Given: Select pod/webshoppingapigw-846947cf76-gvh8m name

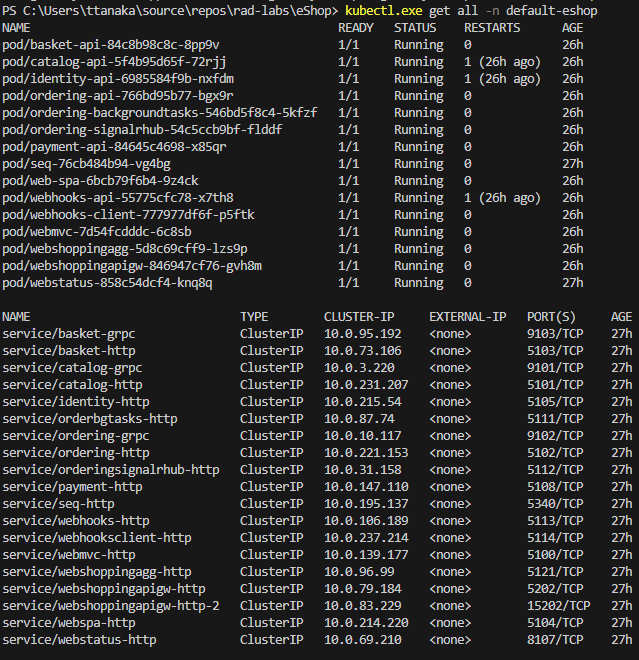Looking at the screenshot, I should pyautogui.click(x=132, y=266).
